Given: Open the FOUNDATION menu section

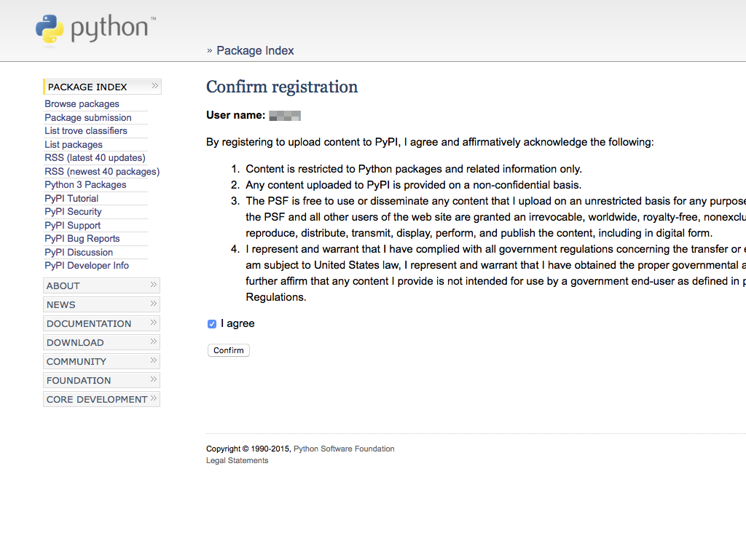Looking at the screenshot, I should coord(79,380).
